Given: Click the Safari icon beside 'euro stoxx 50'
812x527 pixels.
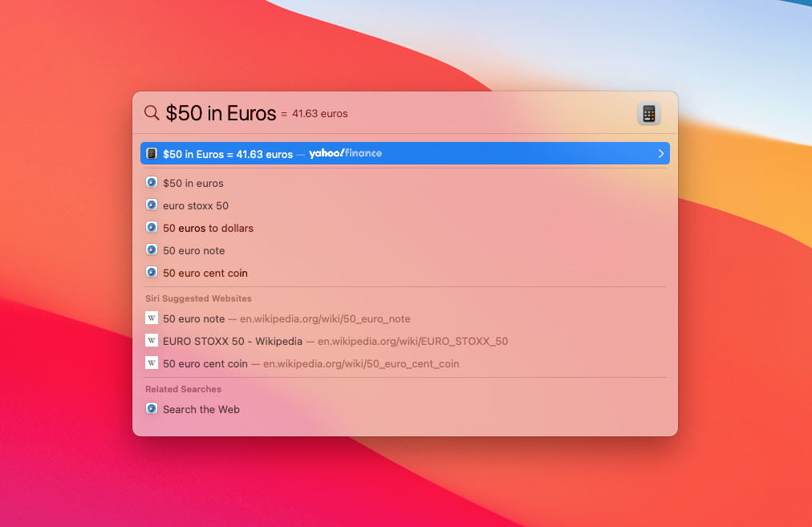Looking at the screenshot, I should point(152,205).
